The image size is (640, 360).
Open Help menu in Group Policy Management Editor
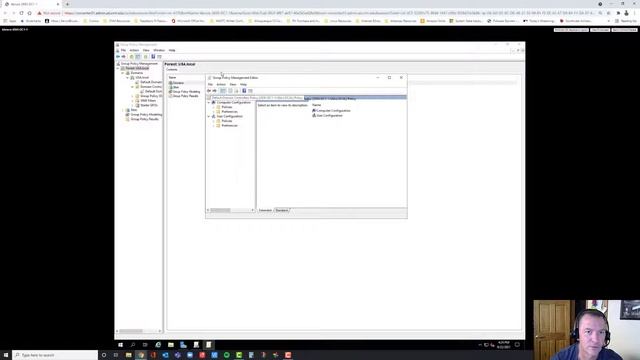(243, 84)
